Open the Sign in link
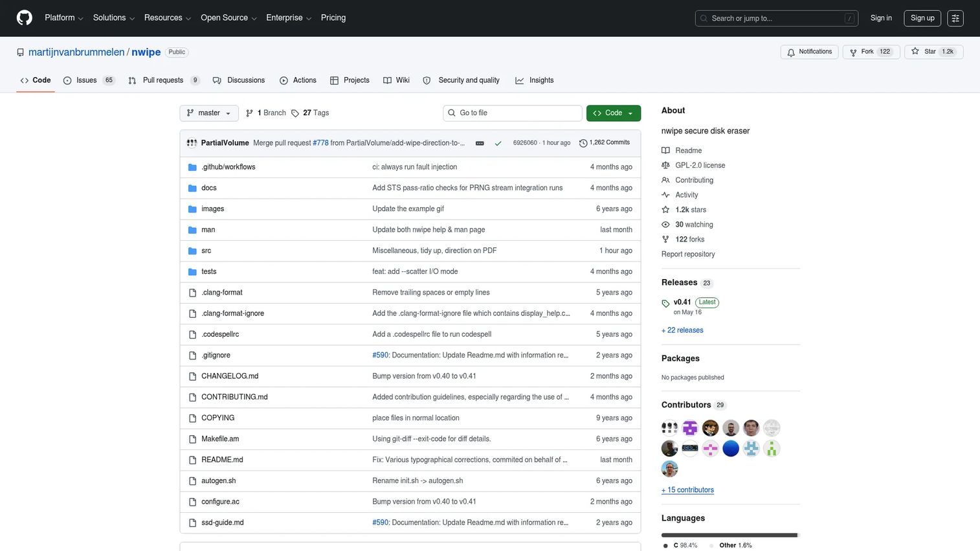980x551 pixels. [881, 18]
